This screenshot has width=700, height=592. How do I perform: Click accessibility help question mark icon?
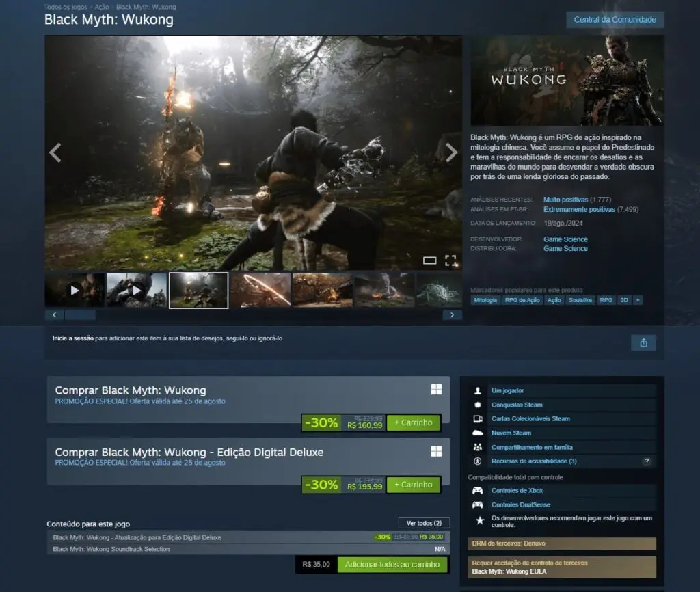point(647,461)
